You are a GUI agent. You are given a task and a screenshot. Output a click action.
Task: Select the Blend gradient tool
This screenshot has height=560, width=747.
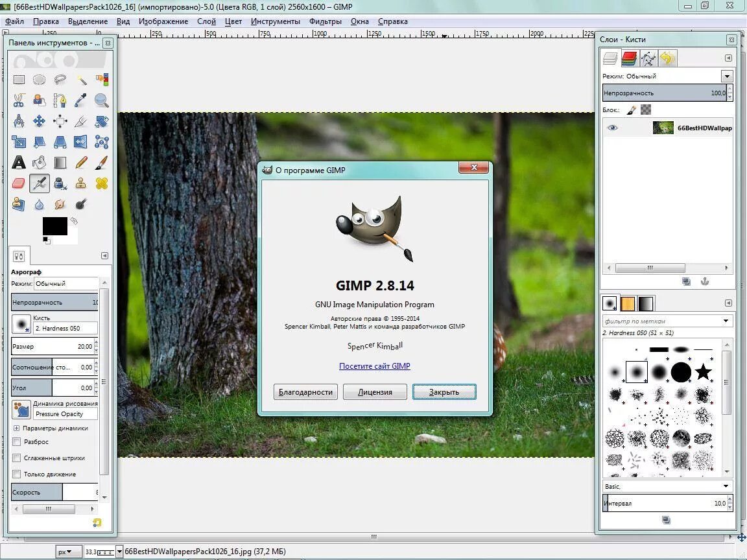(x=60, y=163)
